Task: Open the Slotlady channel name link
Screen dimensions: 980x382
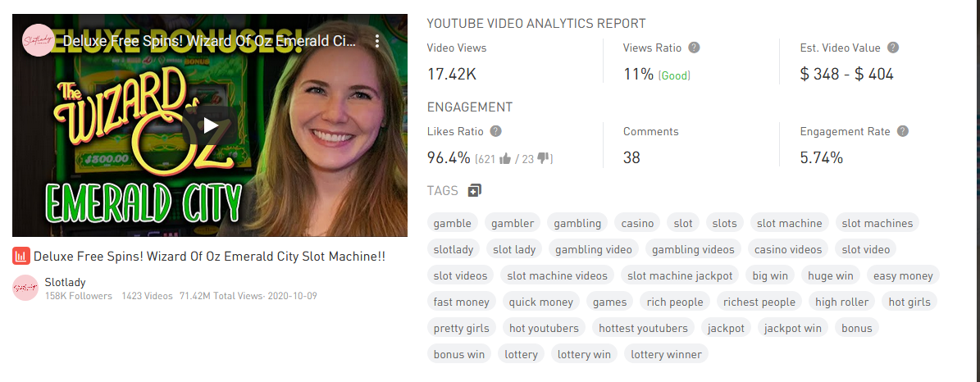Action: [65, 282]
